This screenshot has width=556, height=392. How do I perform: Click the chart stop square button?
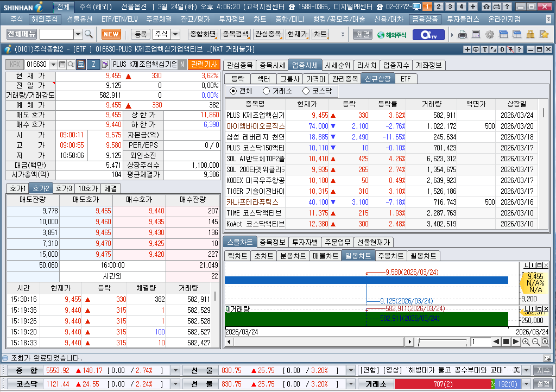pos(507,342)
